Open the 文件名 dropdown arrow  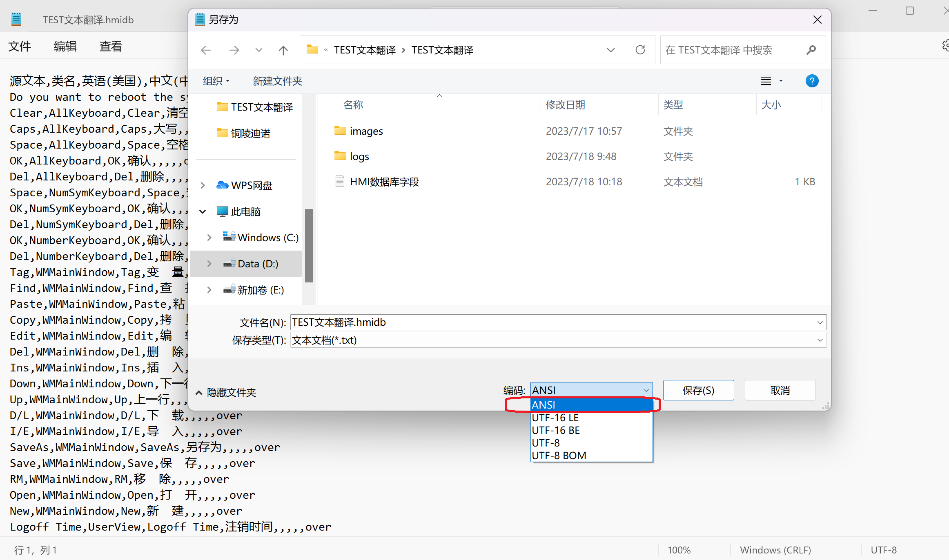(820, 322)
